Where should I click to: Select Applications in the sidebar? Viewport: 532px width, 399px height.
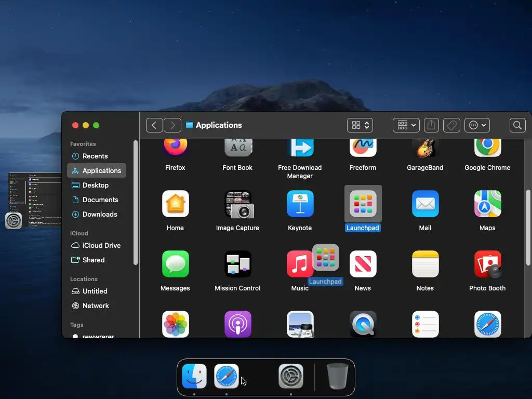click(x=97, y=170)
